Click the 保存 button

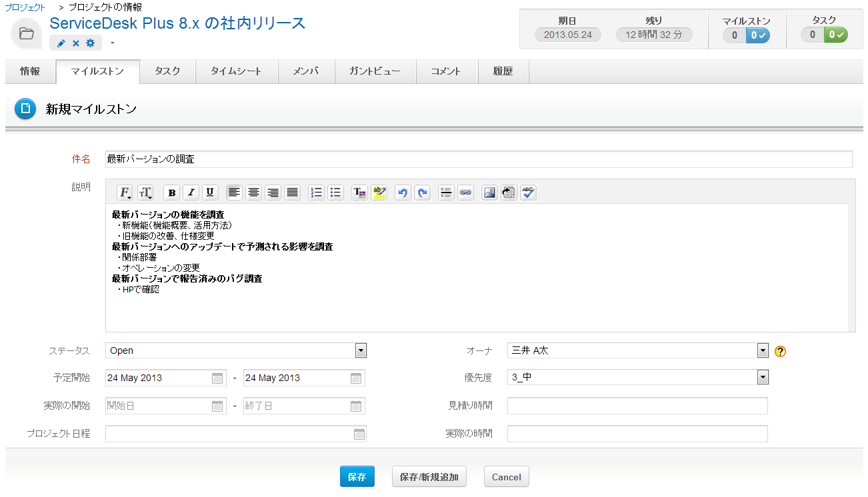pos(357,477)
